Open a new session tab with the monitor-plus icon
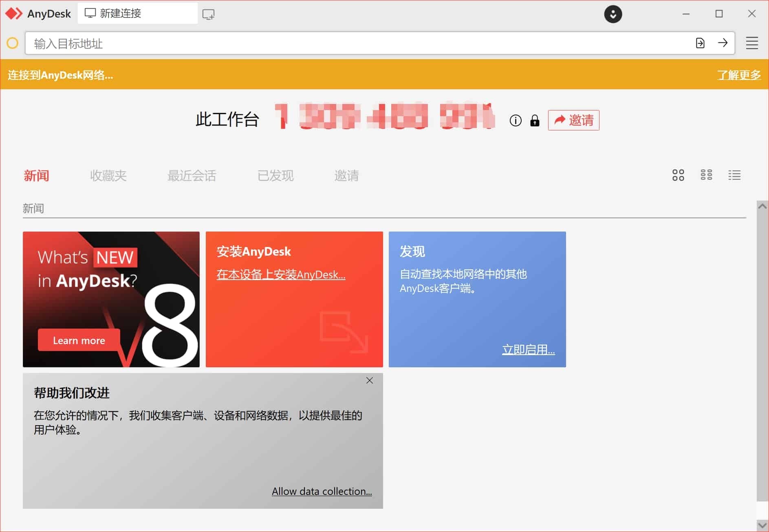769x532 pixels. coord(209,13)
